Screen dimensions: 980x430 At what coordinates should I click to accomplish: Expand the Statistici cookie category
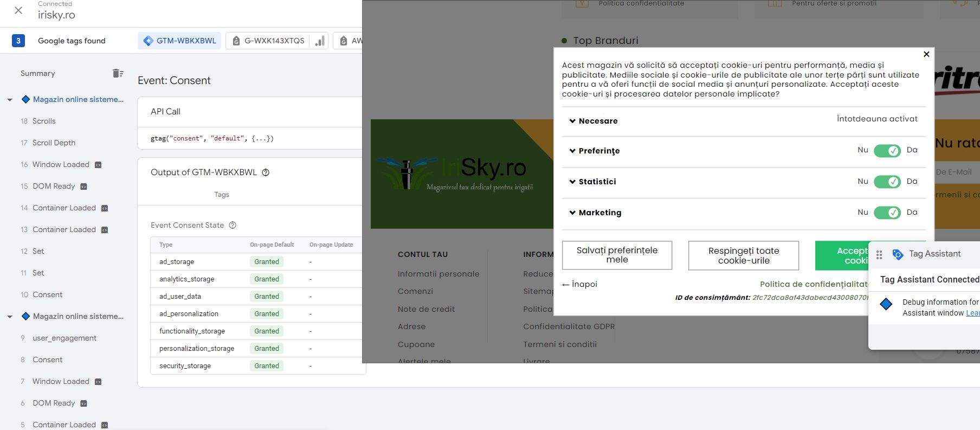coord(593,182)
